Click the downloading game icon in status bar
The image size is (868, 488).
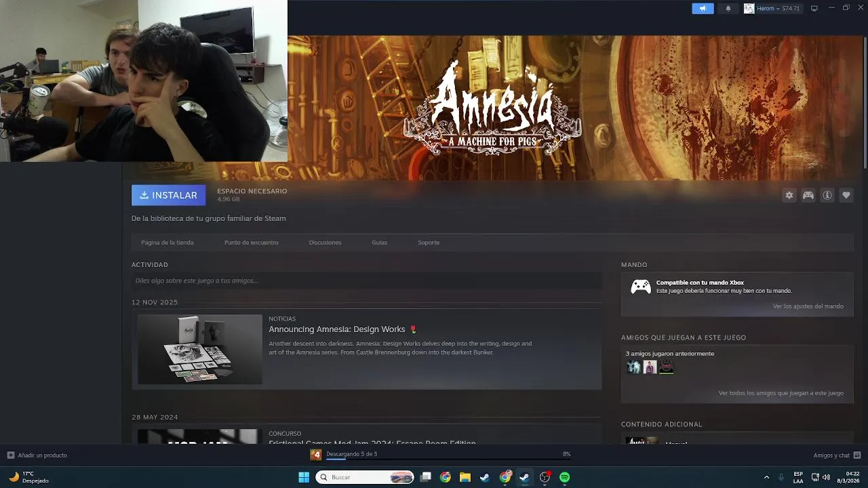click(x=316, y=455)
